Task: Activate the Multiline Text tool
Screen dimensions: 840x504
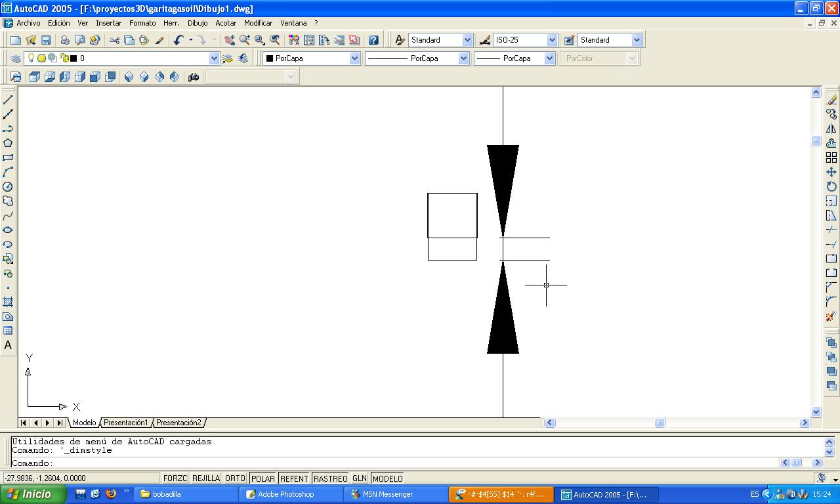Action: 8,345
